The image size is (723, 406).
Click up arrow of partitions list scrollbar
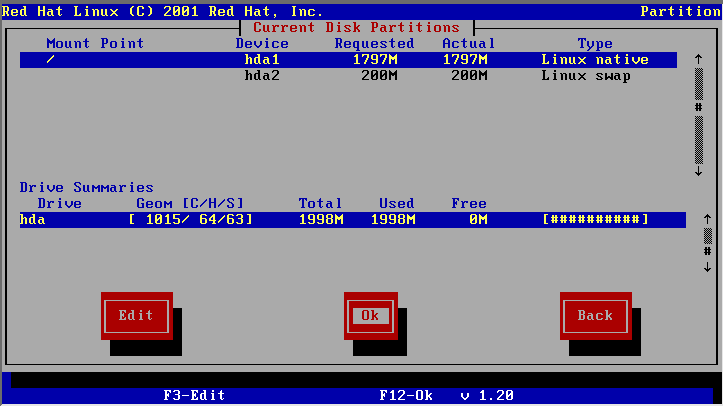tap(699, 60)
